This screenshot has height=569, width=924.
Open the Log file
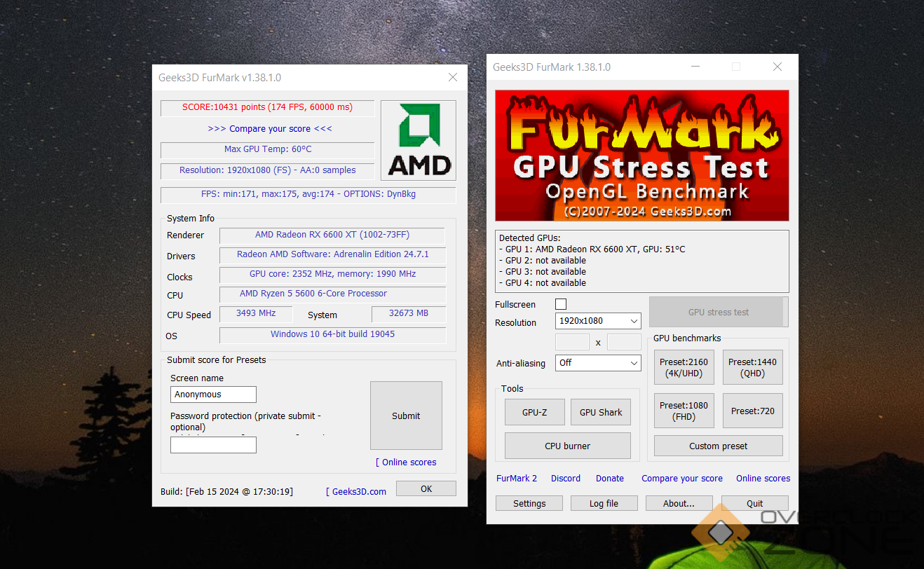[x=604, y=503]
